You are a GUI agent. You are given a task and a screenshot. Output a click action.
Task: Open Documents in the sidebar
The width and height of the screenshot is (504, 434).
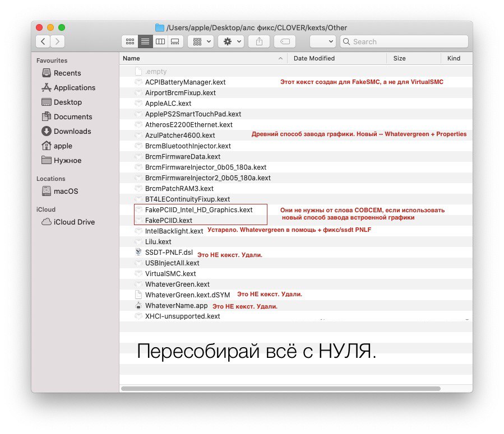(67, 116)
